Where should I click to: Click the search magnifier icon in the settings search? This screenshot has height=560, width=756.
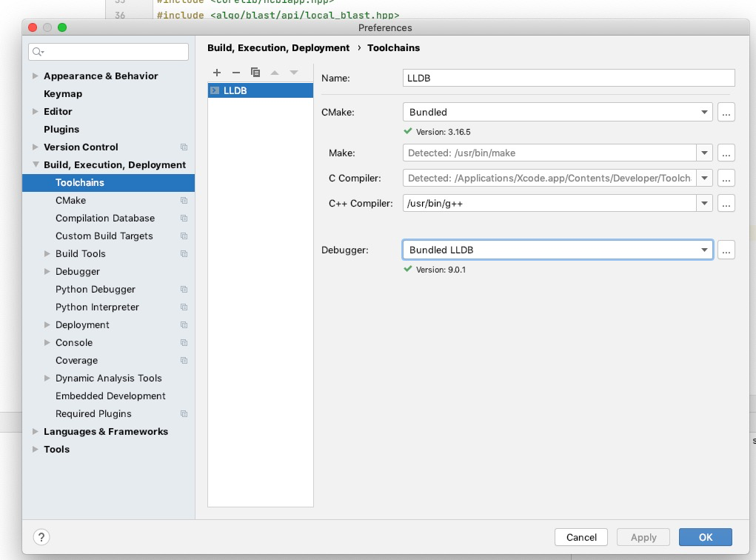pyautogui.click(x=38, y=52)
